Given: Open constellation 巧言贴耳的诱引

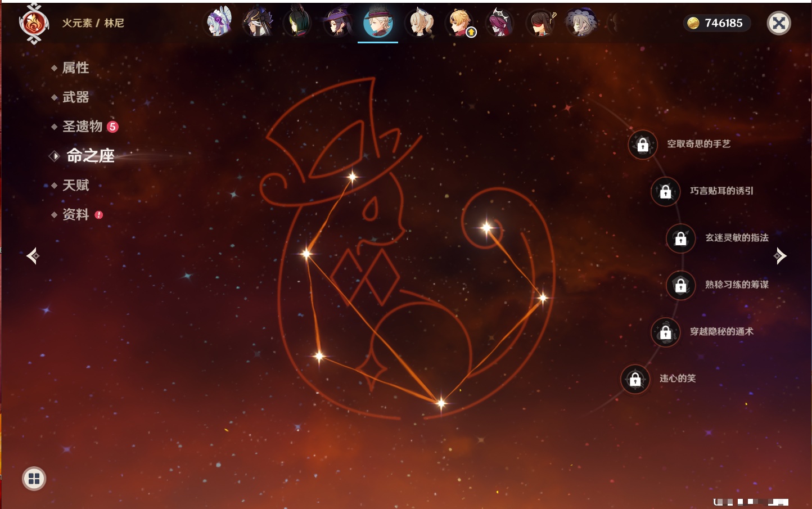Looking at the screenshot, I should coord(721,191).
